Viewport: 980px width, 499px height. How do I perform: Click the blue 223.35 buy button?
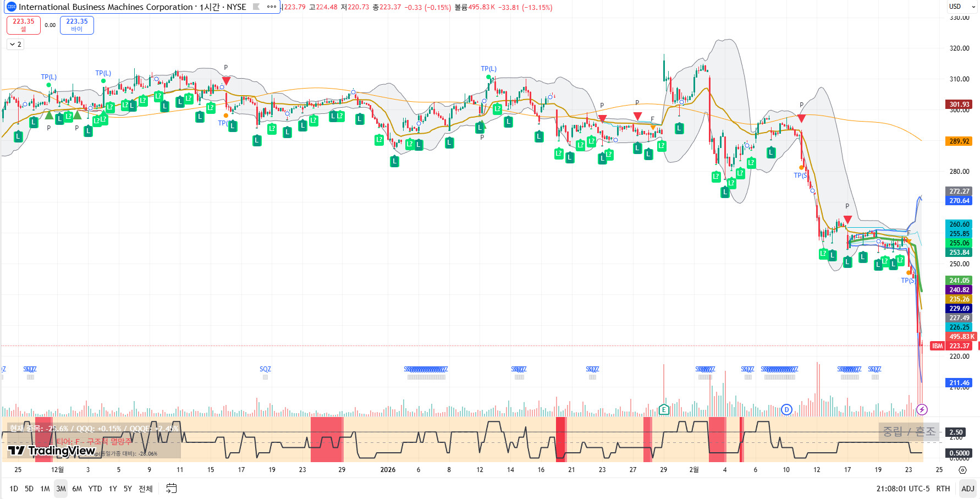pos(77,25)
